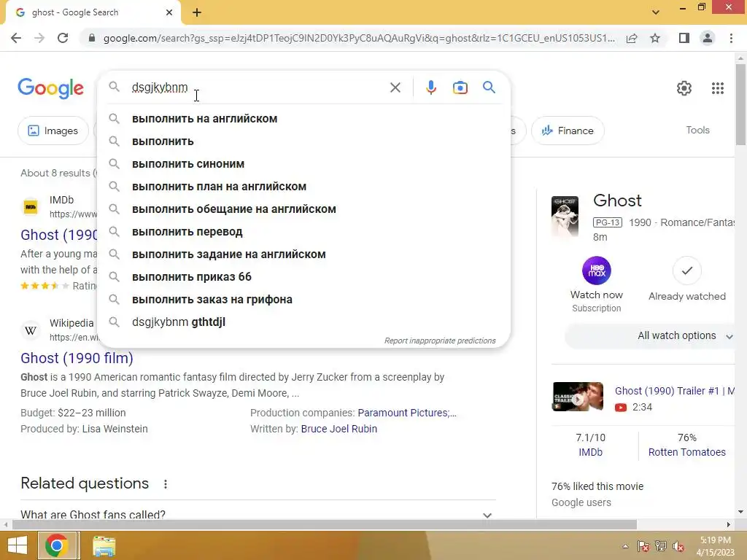Search by image with the camera icon
The height and width of the screenshot is (560, 747).
460,87
